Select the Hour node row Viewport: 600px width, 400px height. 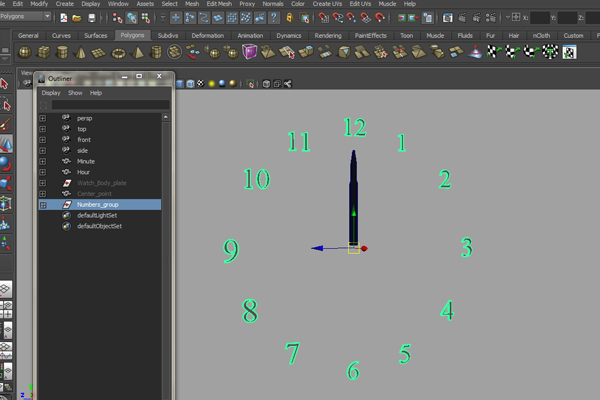(x=100, y=172)
